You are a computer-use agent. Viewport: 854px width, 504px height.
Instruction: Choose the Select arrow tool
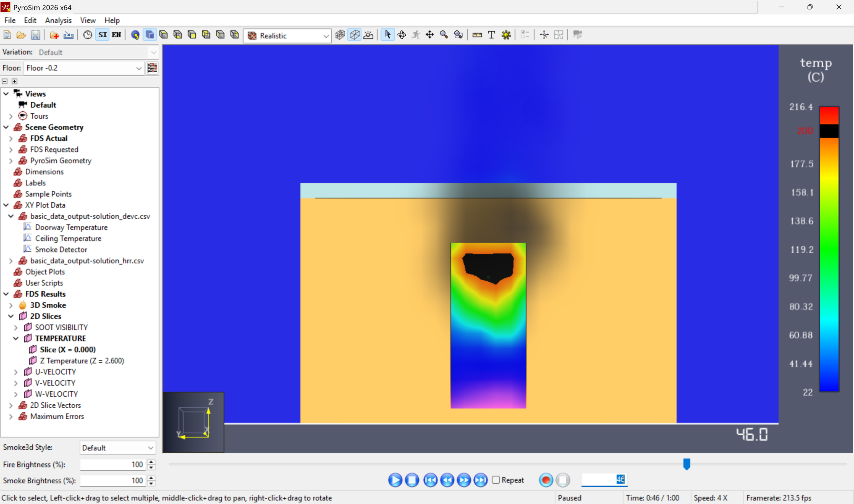tap(387, 35)
